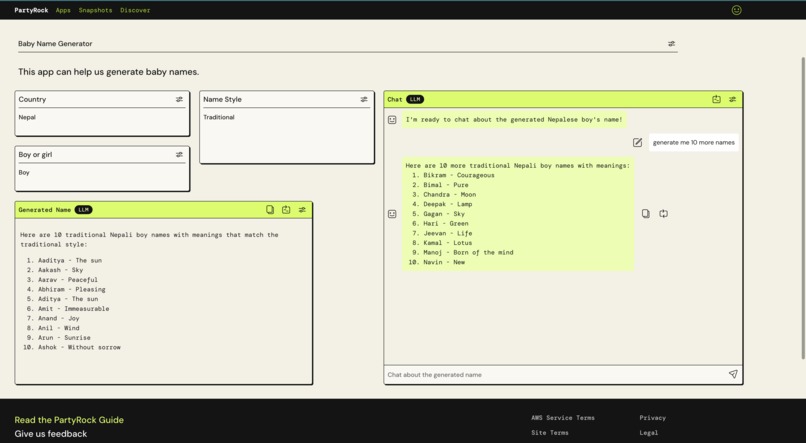Screen dimensions: 806x443
Task: Open AWS Service Terms link
Action: pos(563,418)
